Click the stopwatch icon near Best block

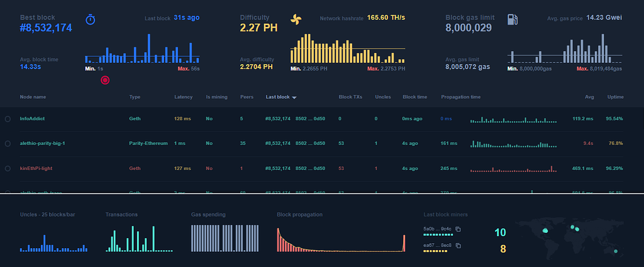[x=91, y=20]
